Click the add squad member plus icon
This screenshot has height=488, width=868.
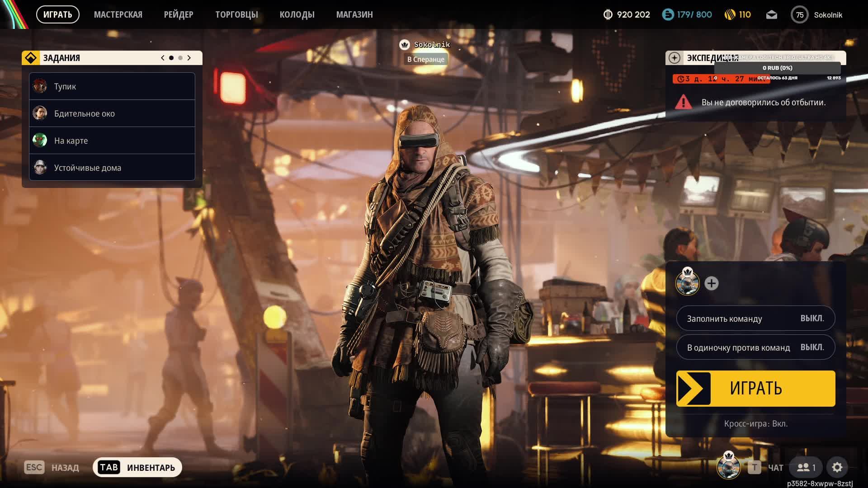(711, 283)
